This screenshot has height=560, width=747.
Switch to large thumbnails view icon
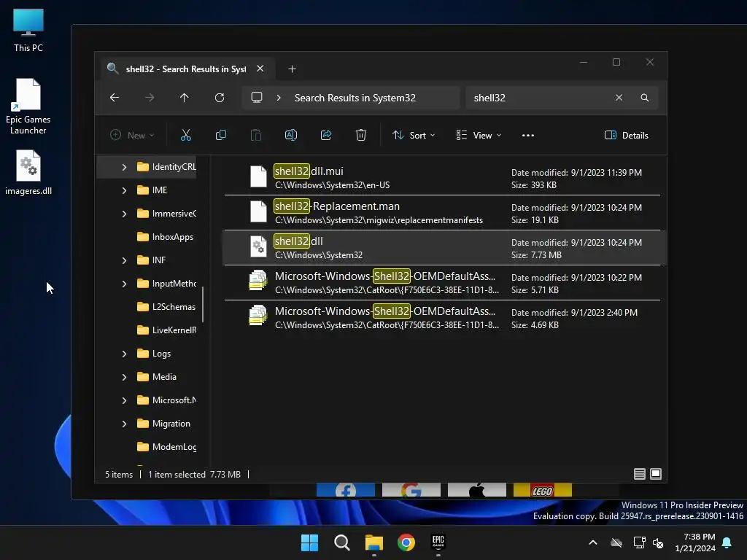click(x=656, y=474)
